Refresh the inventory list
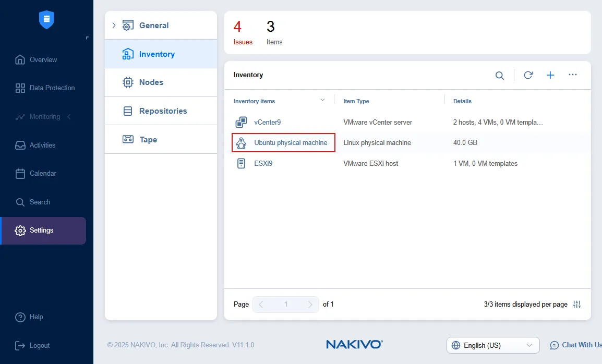Screen dimensions: 602x364 click(x=528, y=75)
